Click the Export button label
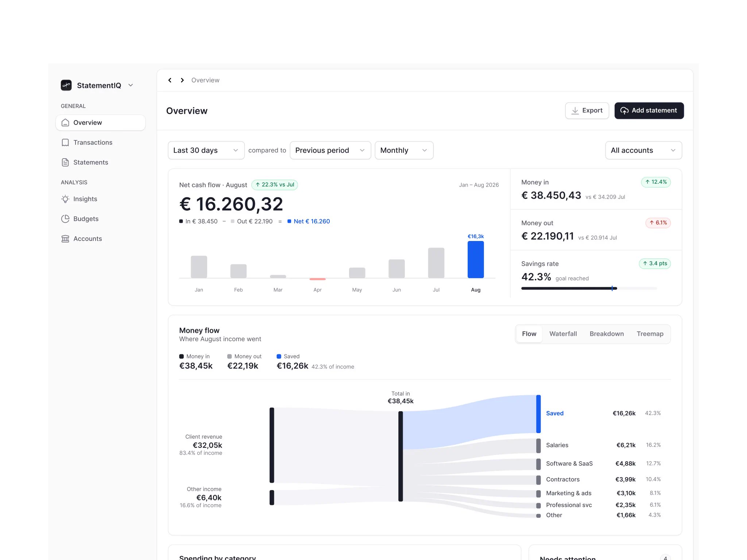Image resolution: width=747 pixels, height=560 pixels. click(592, 110)
